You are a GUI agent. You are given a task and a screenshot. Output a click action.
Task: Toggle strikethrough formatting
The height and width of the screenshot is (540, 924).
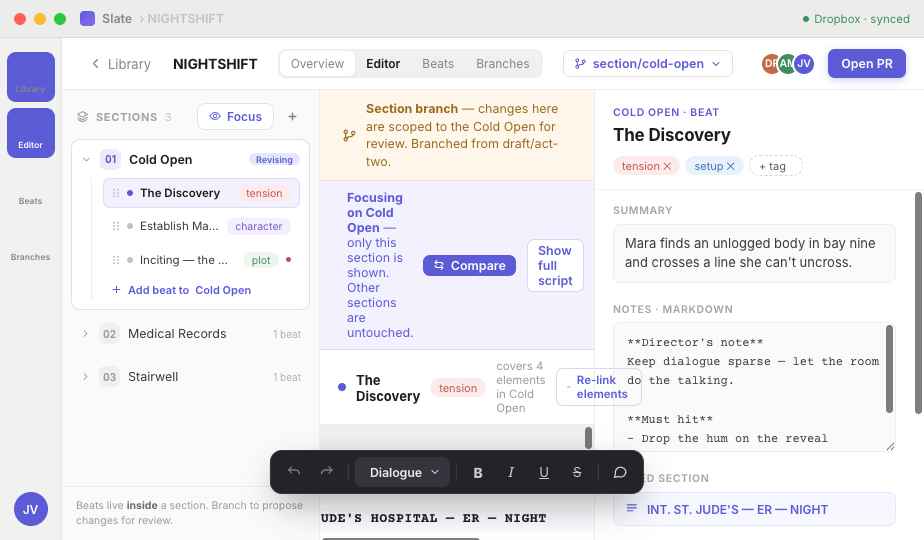click(x=577, y=472)
